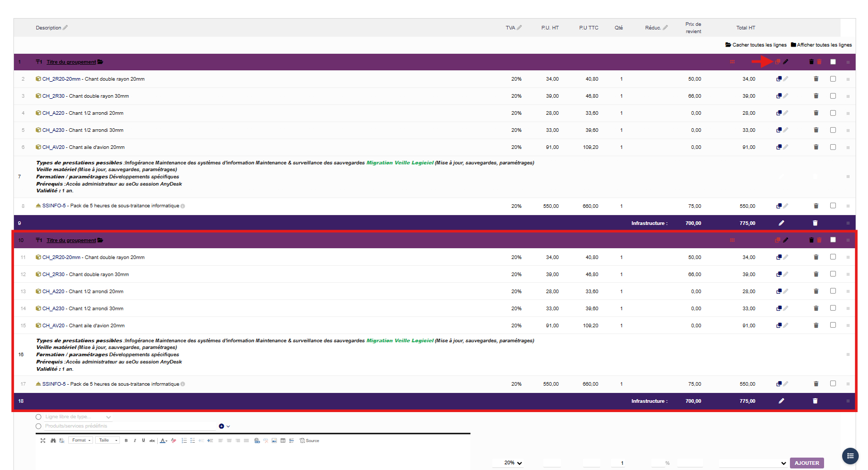Edit the first Titre du groupement title with the pencil
Viewport: 868px width, 470px height.
pos(786,62)
